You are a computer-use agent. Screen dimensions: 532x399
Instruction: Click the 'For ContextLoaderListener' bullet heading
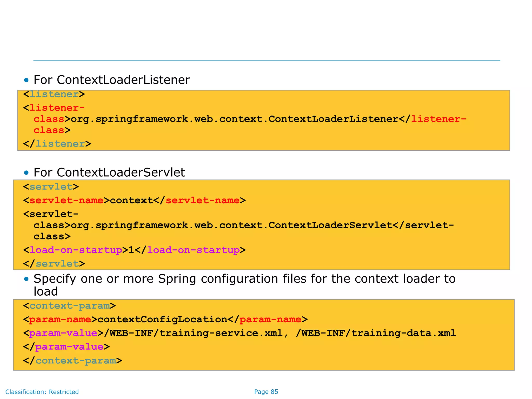[112, 80]
